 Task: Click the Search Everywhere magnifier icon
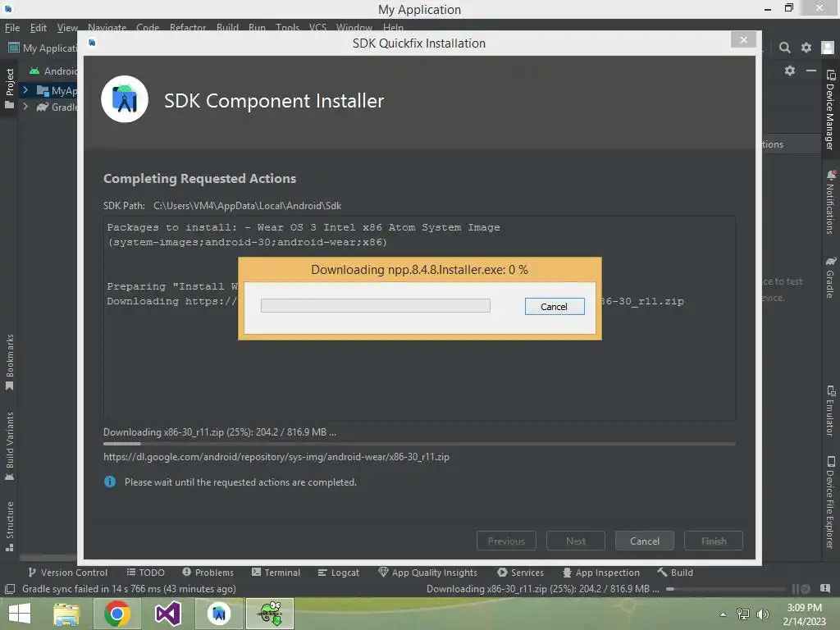point(785,48)
